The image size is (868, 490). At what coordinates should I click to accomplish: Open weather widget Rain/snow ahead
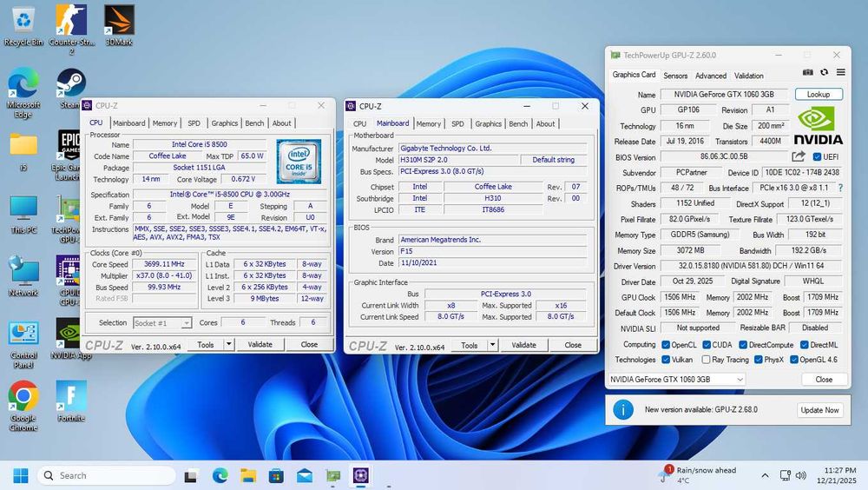click(x=698, y=475)
